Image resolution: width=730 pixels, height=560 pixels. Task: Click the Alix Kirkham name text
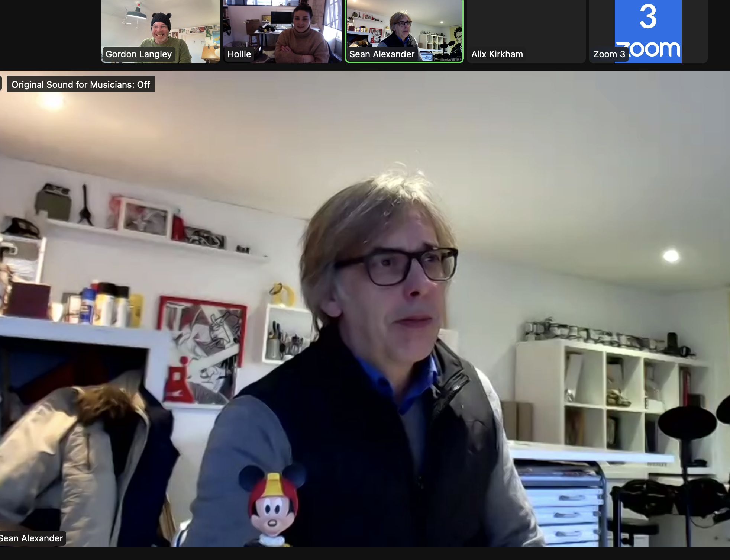point(497,54)
